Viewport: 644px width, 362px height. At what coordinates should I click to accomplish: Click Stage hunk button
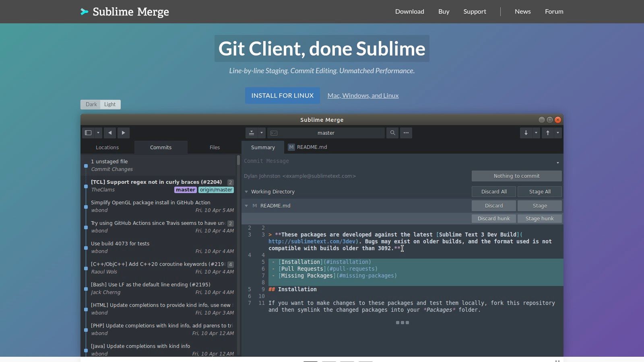click(540, 218)
